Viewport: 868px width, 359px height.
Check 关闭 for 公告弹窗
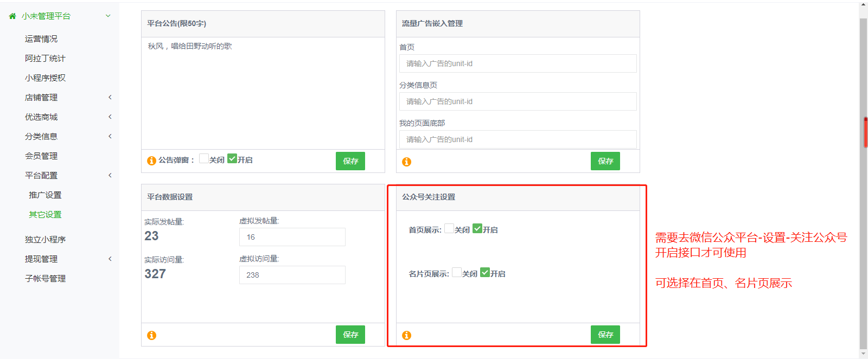(204, 159)
